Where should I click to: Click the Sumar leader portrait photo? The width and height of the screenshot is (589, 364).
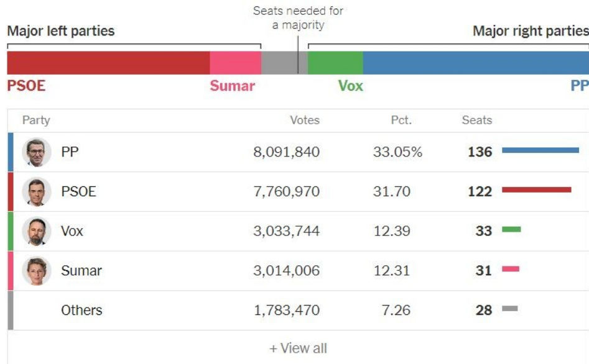click(x=37, y=271)
